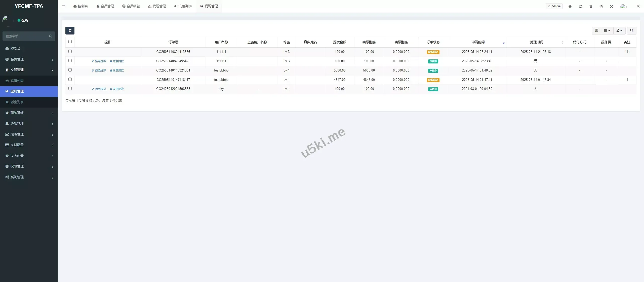644x282 pixels.
Task: Check the row checkbox for order CO2505140148321351
Action: pos(70,70)
